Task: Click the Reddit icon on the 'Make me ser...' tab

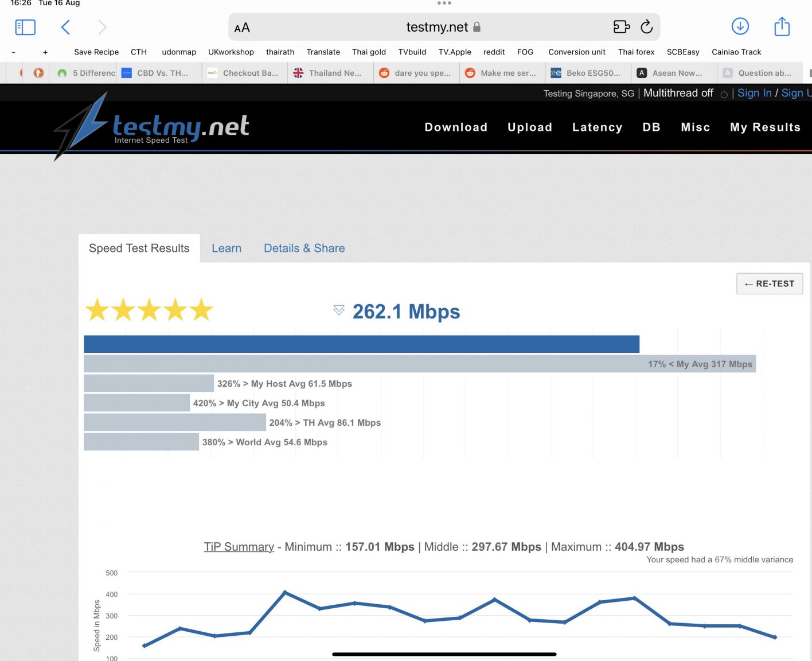Action: (x=470, y=73)
